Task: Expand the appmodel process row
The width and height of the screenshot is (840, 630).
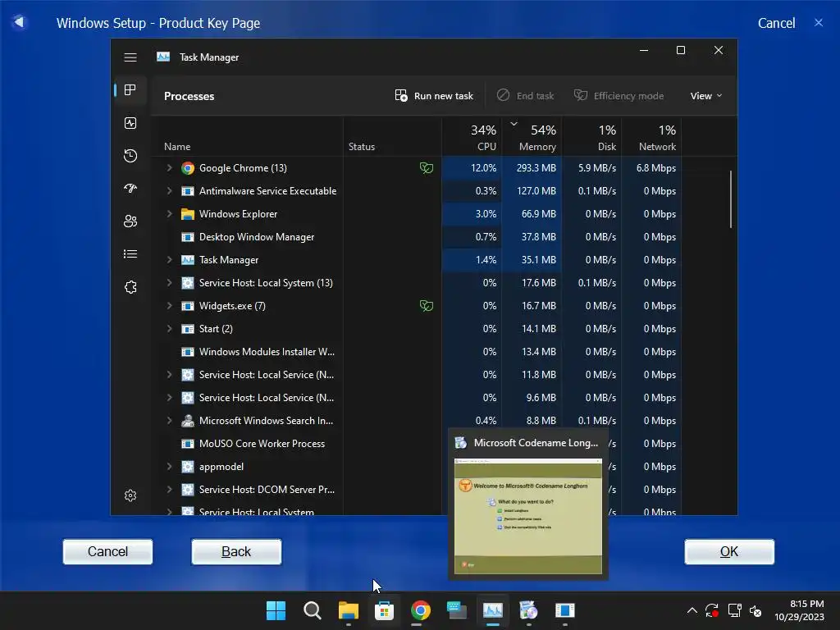Action: click(x=169, y=467)
